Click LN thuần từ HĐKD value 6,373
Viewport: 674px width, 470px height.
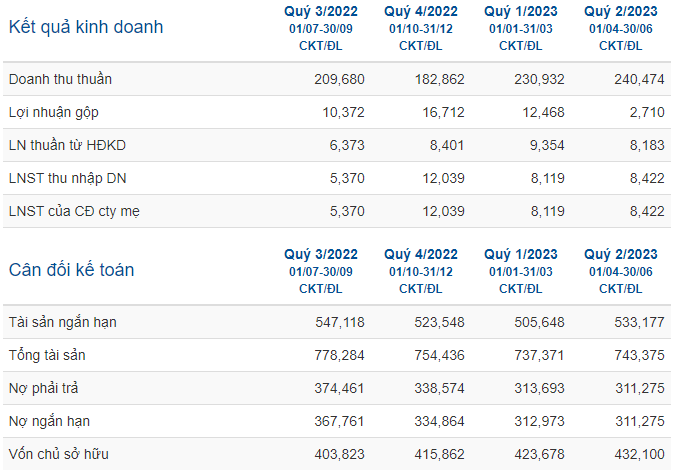347,145
